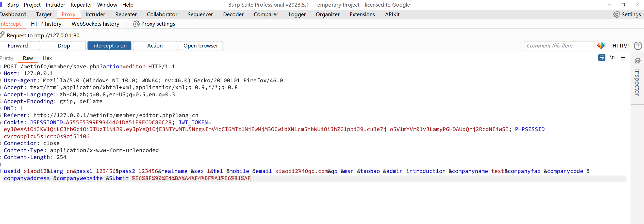
Task: Toggle the Intercept is on button
Action: 109,46
